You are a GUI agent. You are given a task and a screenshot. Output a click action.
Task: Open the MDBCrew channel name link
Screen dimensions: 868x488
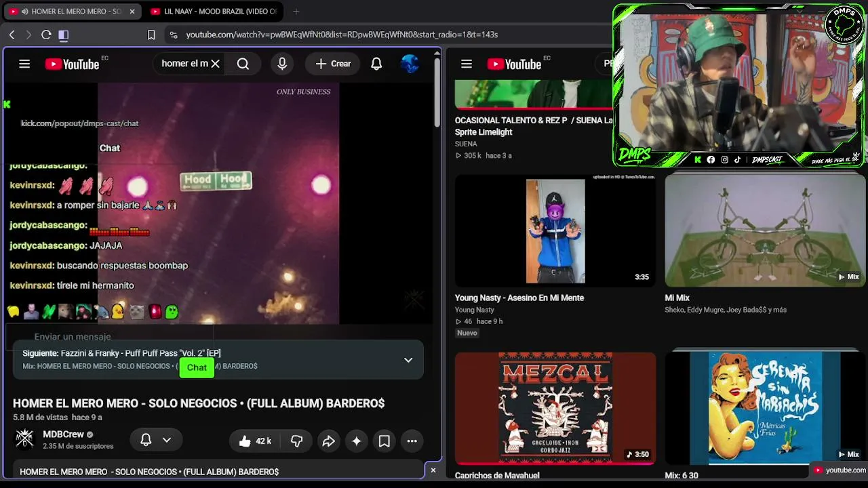point(64,434)
